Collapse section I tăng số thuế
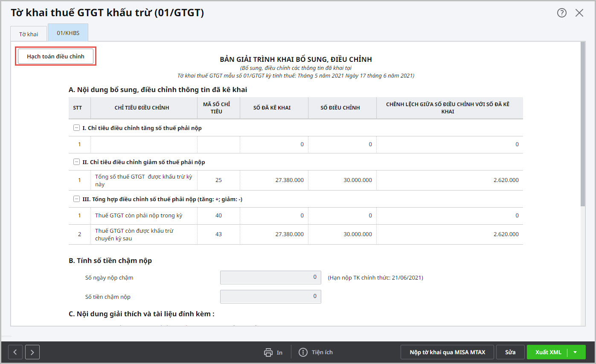The image size is (596, 364). click(76, 128)
